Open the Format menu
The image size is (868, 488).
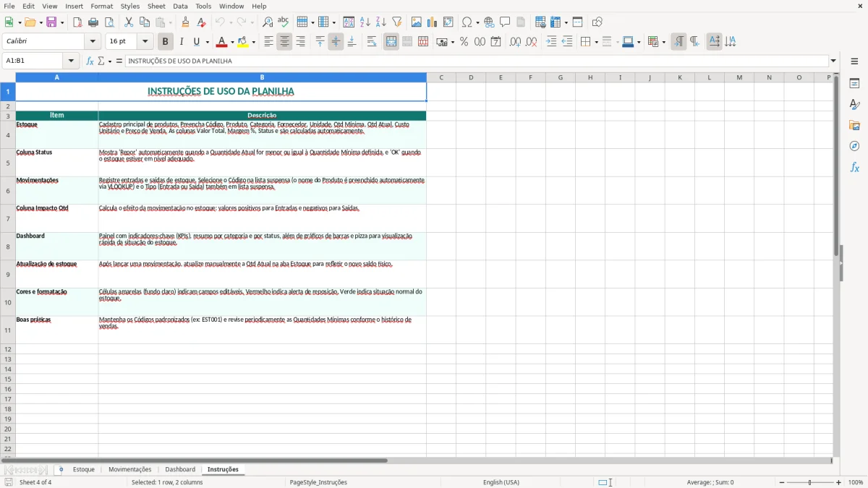[101, 6]
